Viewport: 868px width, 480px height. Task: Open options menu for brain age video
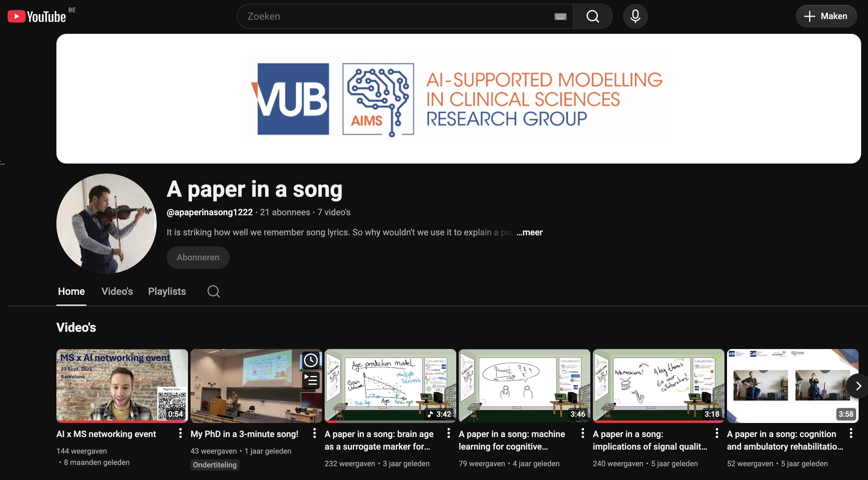pyautogui.click(x=448, y=433)
